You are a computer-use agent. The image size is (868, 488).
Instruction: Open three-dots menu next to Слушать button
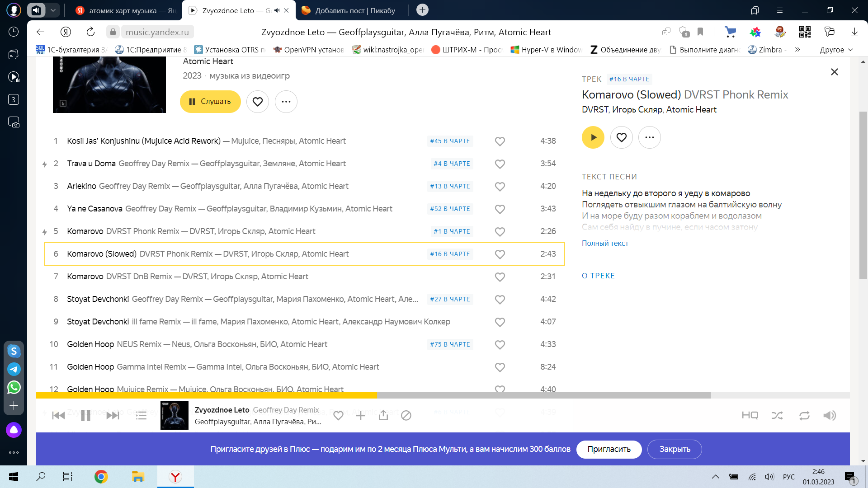point(286,102)
